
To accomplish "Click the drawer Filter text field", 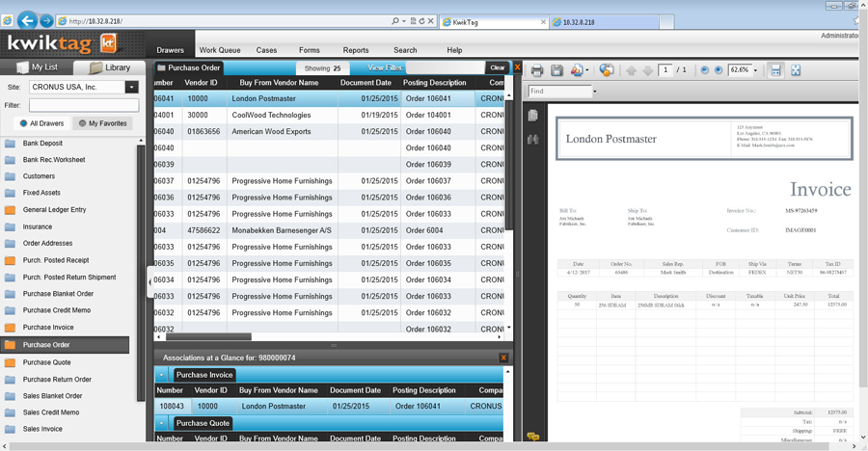I will (x=84, y=105).
